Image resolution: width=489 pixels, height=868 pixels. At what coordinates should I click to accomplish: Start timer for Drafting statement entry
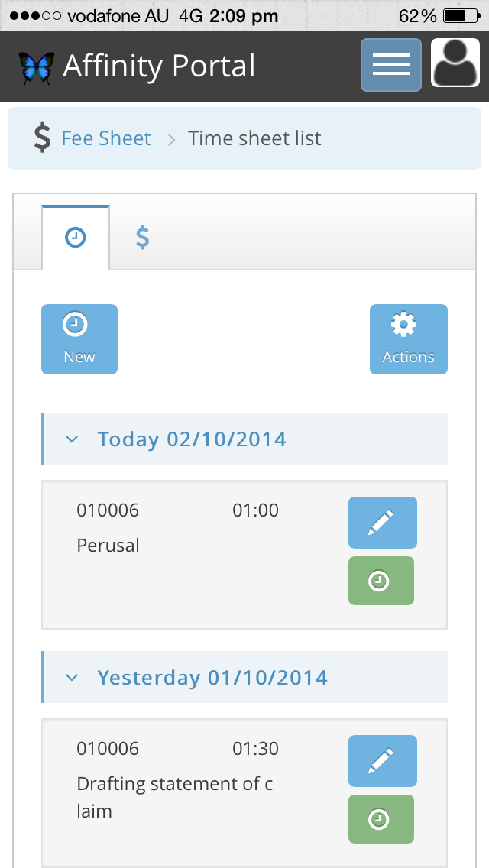381,819
